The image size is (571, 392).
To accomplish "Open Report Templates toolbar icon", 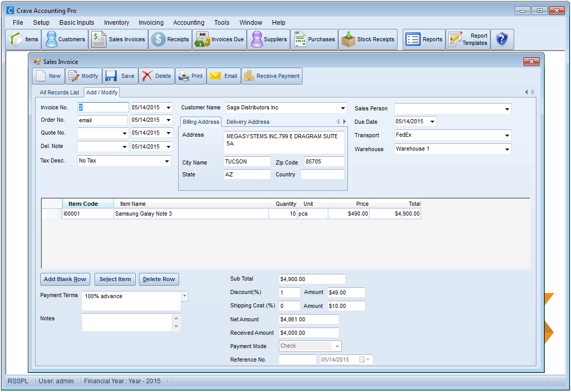I will point(468,39).
